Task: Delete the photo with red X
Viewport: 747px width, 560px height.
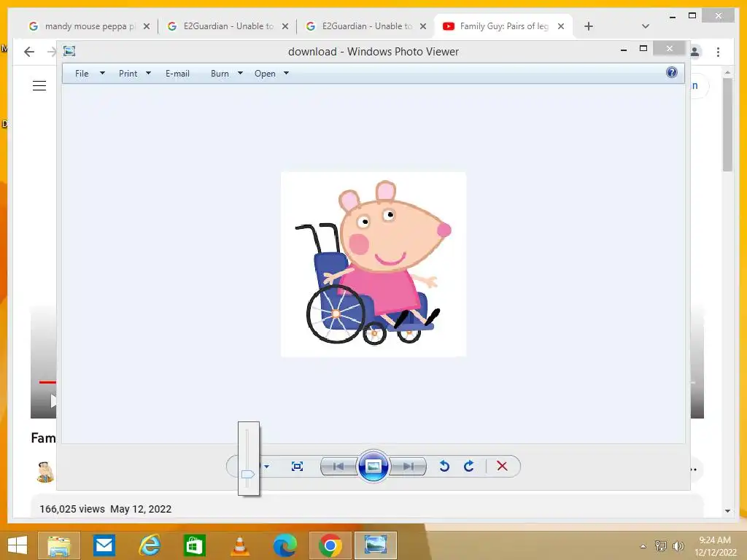Action: pyautogui.click(x=502, y=466)
